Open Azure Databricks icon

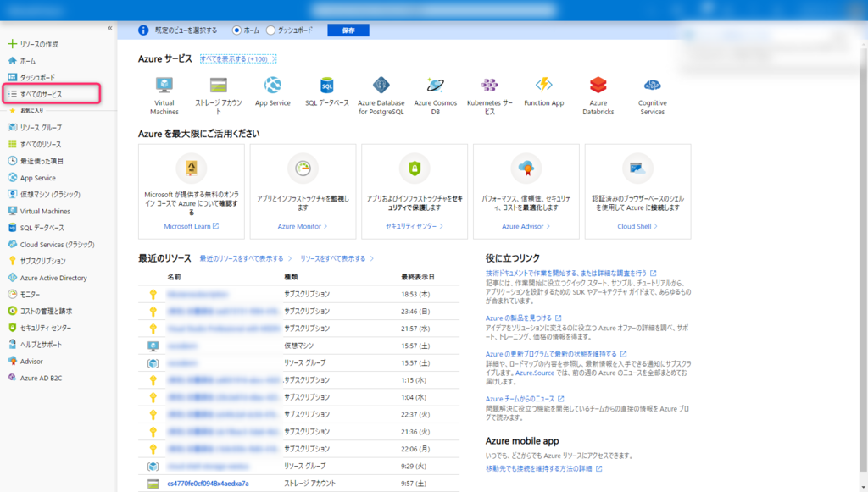tap(598, 86)
